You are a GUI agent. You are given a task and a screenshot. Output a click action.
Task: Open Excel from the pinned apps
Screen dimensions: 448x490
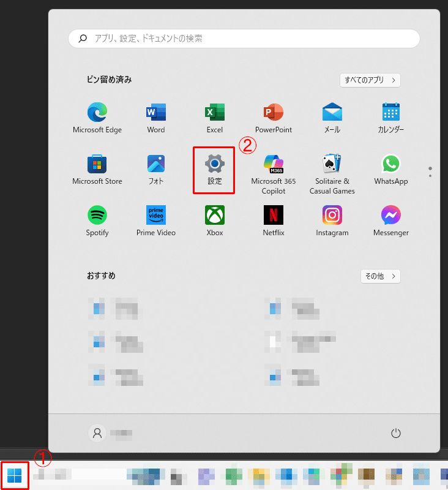point(214,118)
